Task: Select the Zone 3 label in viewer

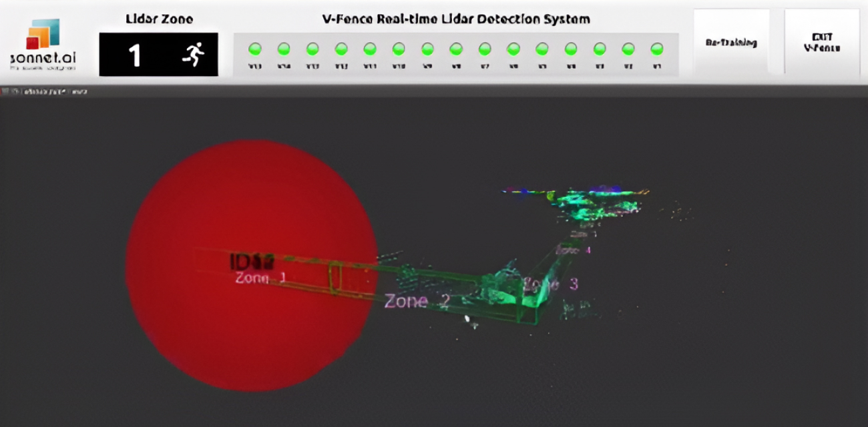Action: 552,284
